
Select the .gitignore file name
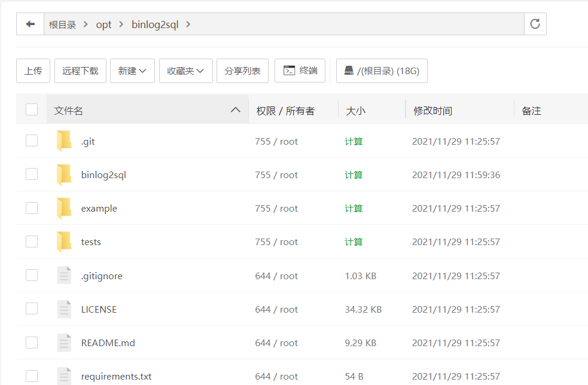[x=102, y=276]
